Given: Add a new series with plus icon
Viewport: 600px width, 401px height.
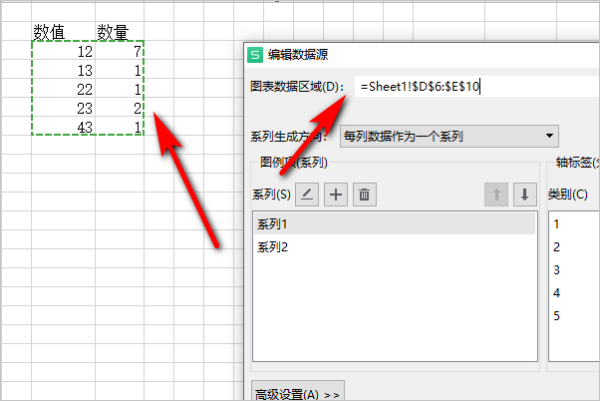Looking at the screenshot, I should click(x=336, y=194).
